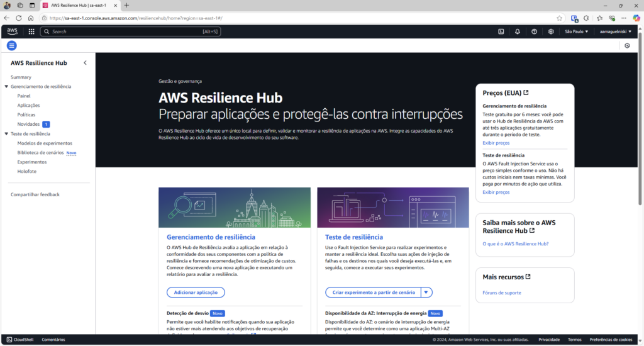Go to browser home page icon
The image size is (644, 346).
[x=31, y=18]
